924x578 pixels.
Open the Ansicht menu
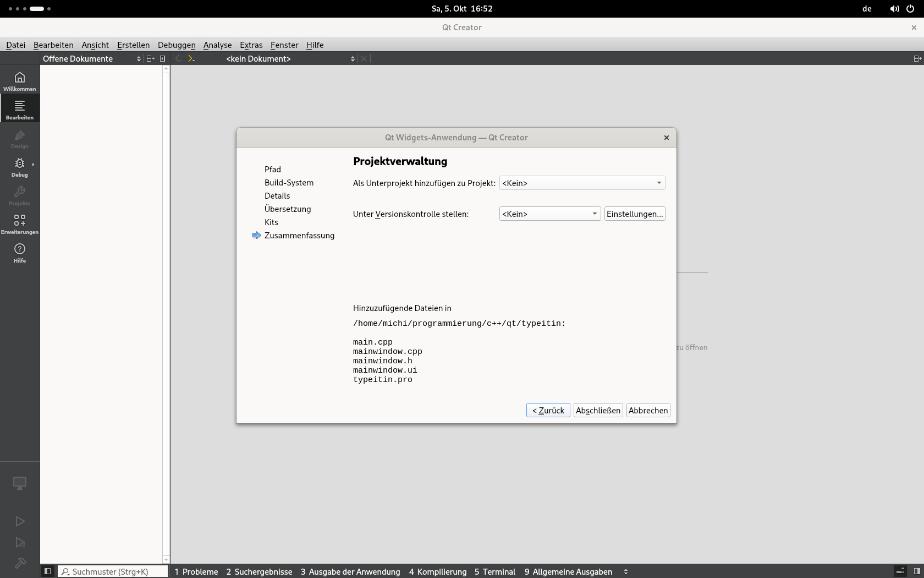(95, 45)
